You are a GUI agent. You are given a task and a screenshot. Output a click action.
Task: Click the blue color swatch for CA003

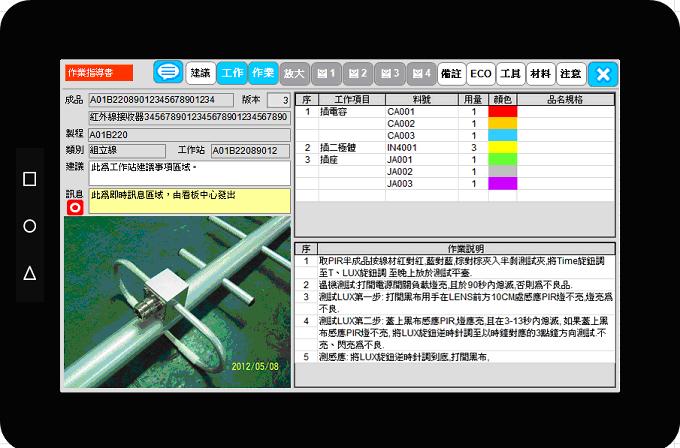[x=503, y=135]
